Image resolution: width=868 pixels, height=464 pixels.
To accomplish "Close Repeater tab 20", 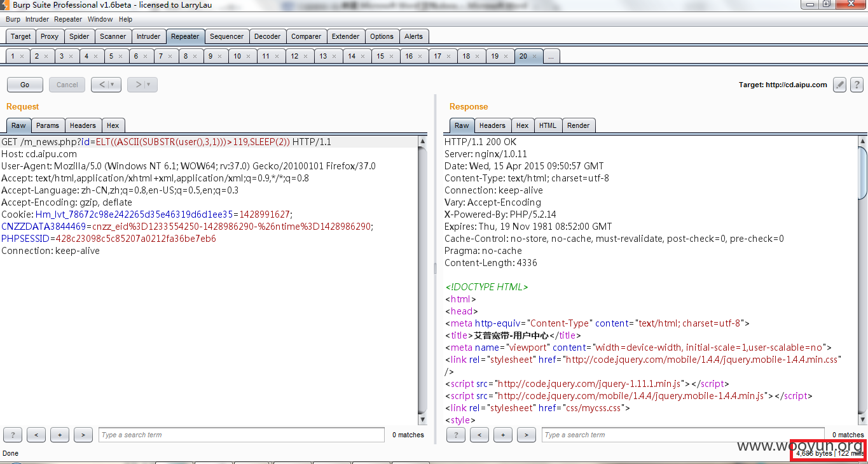I will (534, 57).
